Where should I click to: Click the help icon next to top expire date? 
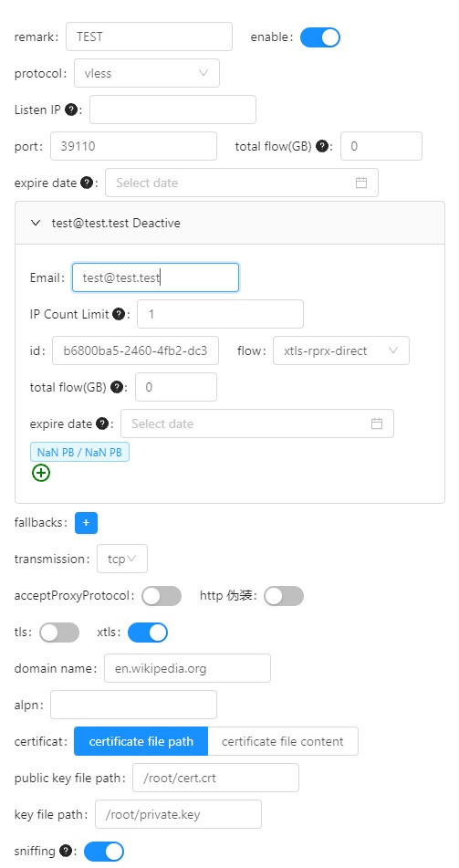(87, 183)
